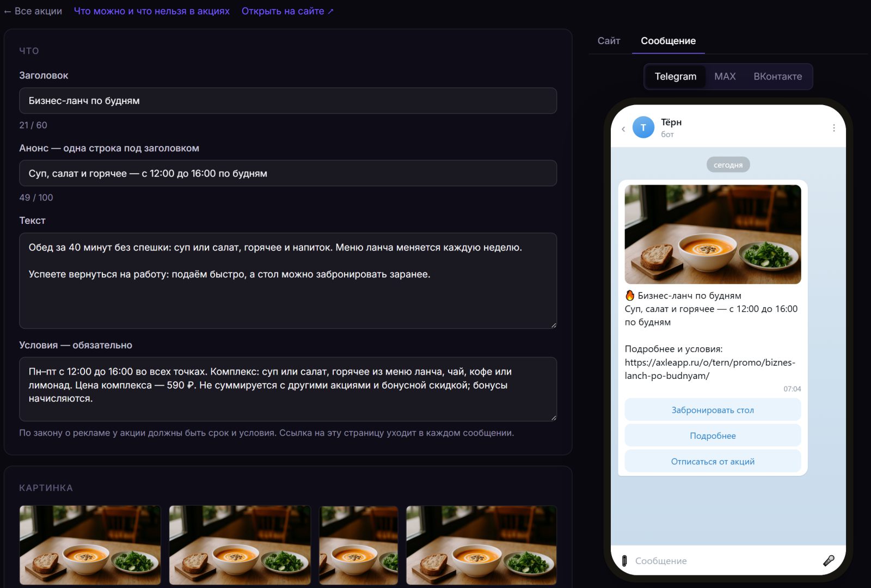Click the '07:04' message timestamp
The height and width of the screenshot is (588, 871).
click(792, 389)
